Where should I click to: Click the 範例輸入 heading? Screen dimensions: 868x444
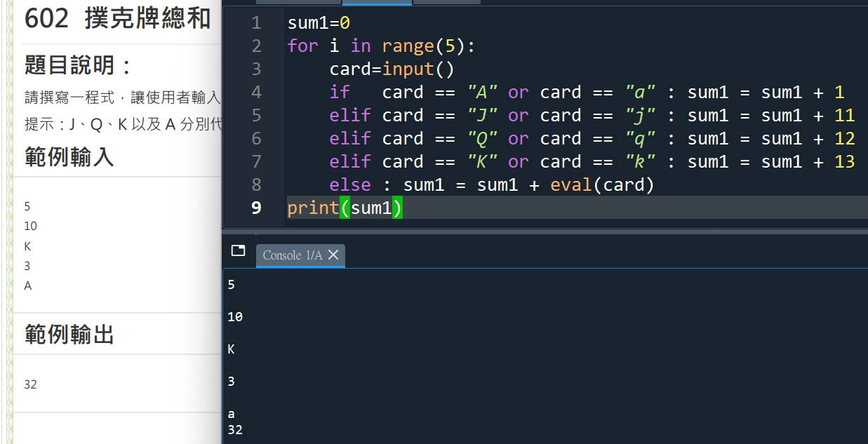tap(69, 156)
